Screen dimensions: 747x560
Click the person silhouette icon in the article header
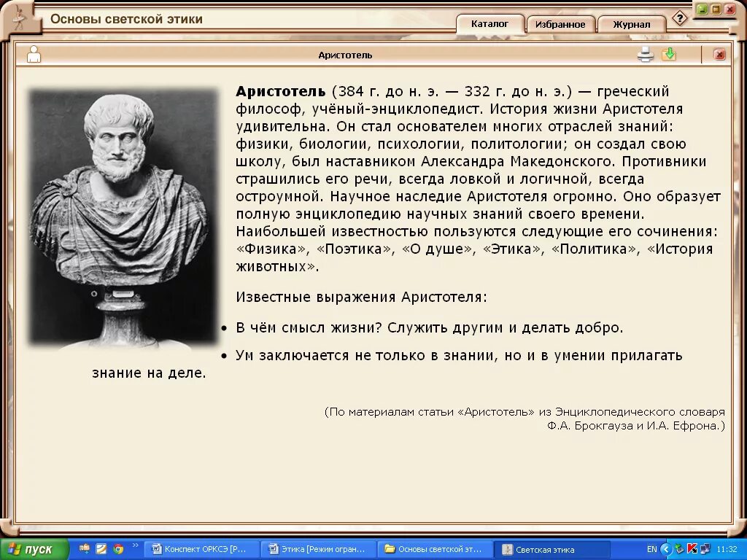pos(34,54)
